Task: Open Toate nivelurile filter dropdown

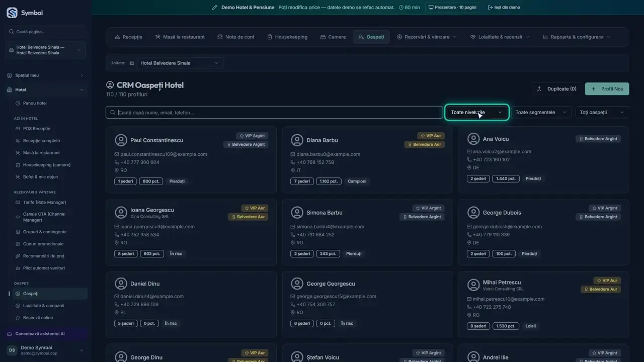Action: (477, 113)
